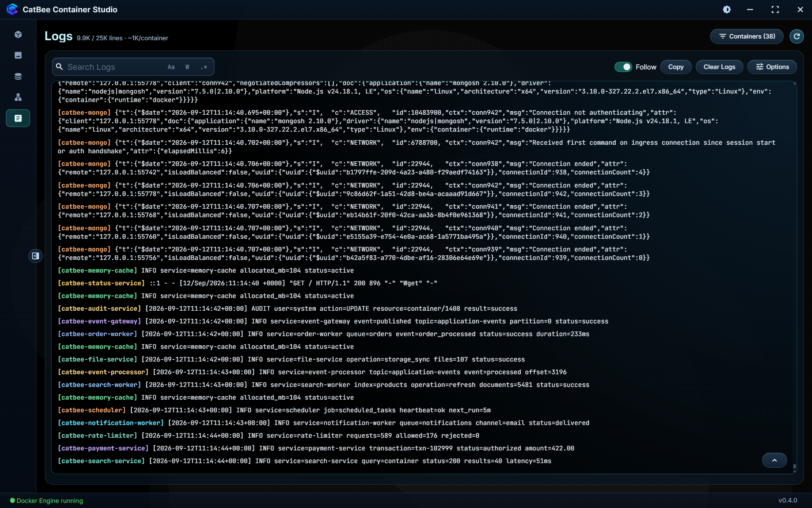Screen dimensions: 812x508
Task: Open the Networks sidebar icon
Action: tap(18, 97)
